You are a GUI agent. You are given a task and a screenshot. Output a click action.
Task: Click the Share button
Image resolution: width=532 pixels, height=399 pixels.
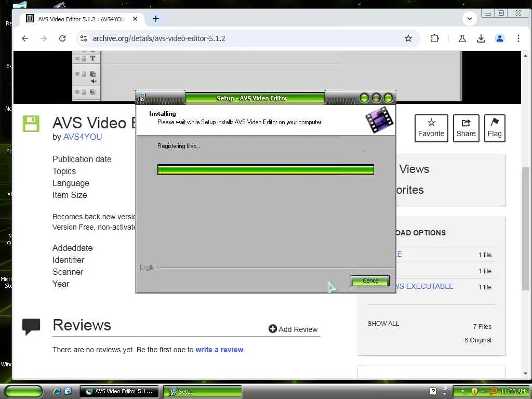click(466, 128)
